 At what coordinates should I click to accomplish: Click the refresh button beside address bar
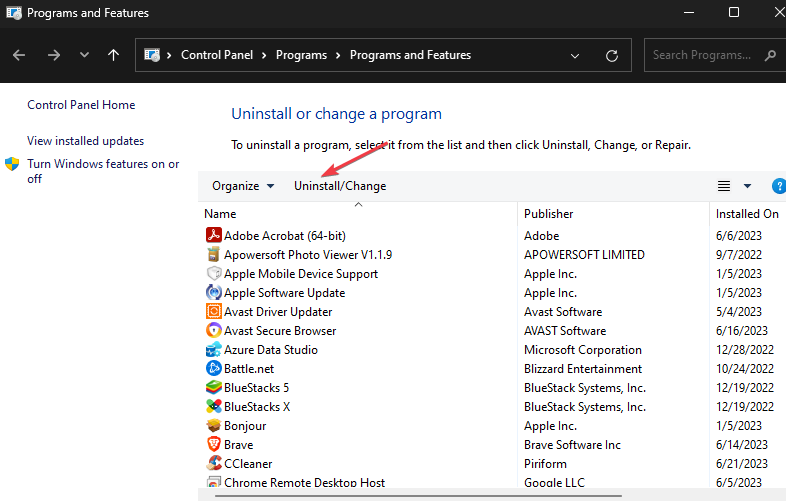pos(612,55)
